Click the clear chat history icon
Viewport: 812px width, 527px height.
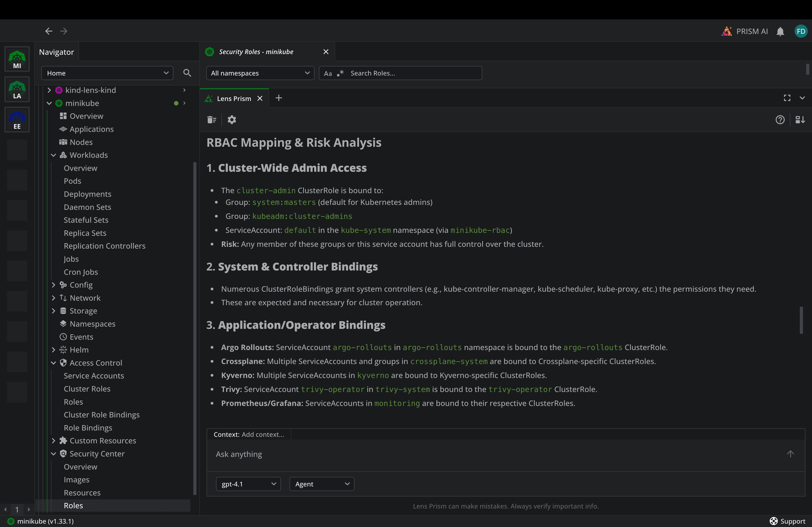pos(212,120)
